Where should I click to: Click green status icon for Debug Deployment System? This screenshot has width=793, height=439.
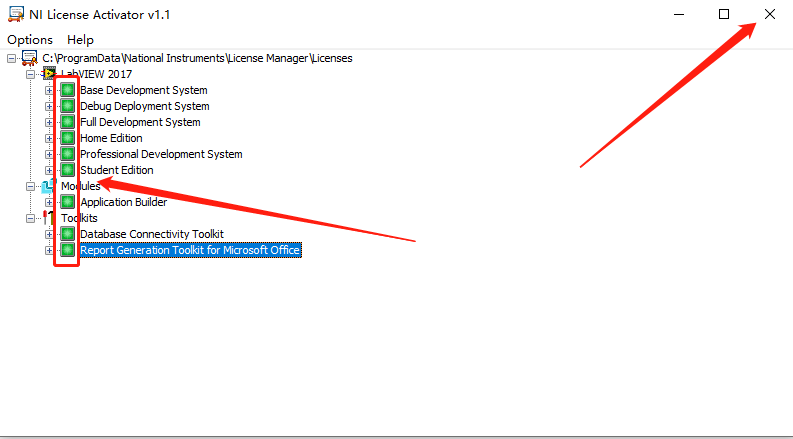coord(67,106)
